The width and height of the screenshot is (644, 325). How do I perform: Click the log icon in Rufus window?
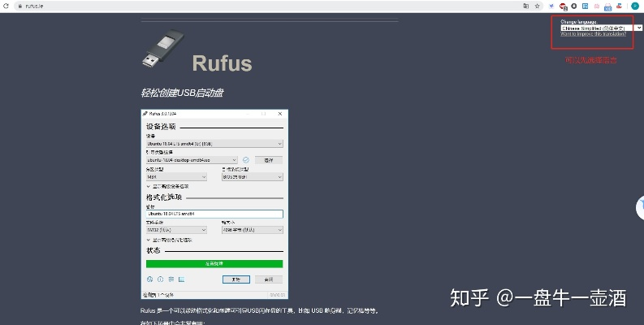(182, 279)
